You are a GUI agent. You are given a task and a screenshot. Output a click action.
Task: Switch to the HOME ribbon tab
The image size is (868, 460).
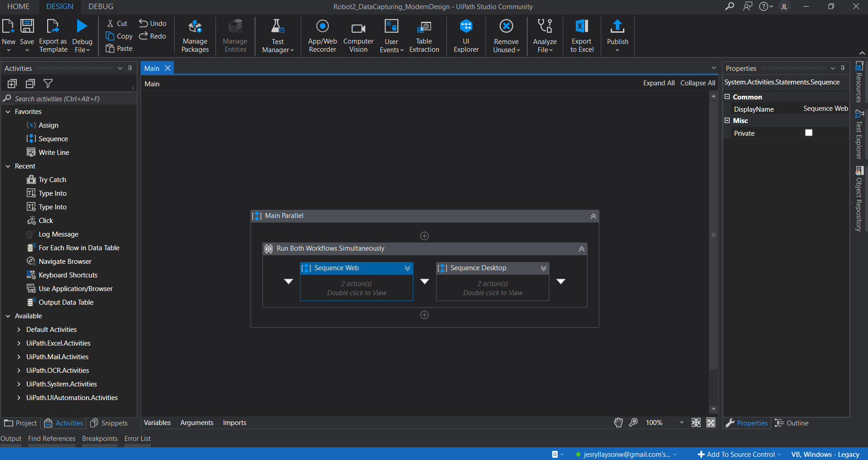pos(19,6)
